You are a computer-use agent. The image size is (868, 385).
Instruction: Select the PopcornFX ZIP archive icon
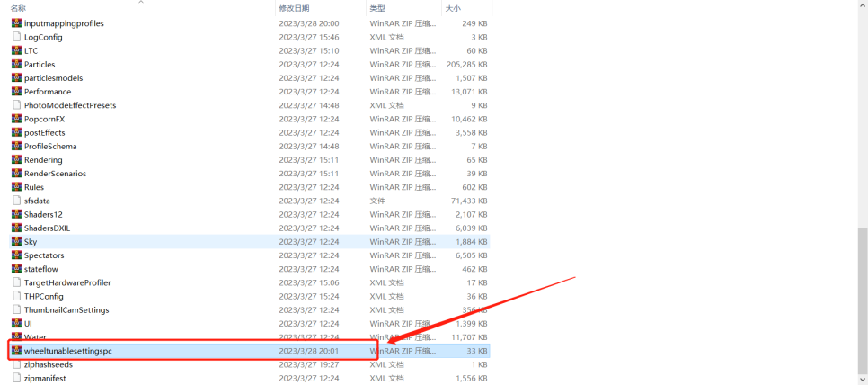[16, 119]
